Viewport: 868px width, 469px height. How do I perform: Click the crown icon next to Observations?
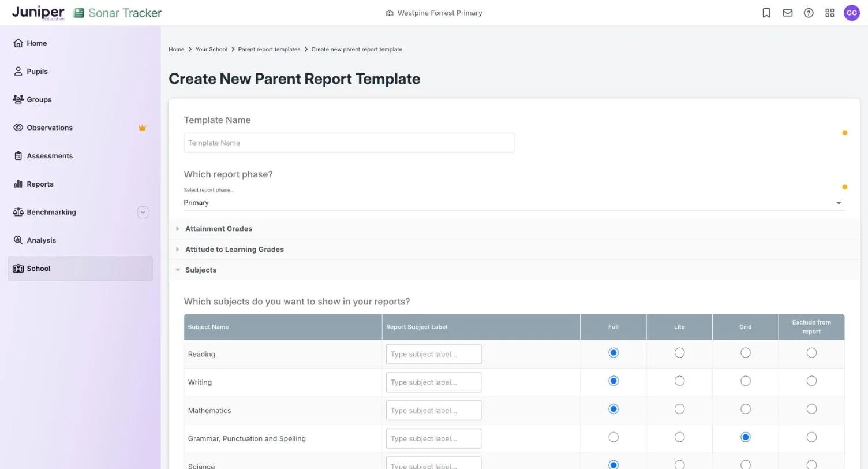pyautogui.click(x=142, y=128)
